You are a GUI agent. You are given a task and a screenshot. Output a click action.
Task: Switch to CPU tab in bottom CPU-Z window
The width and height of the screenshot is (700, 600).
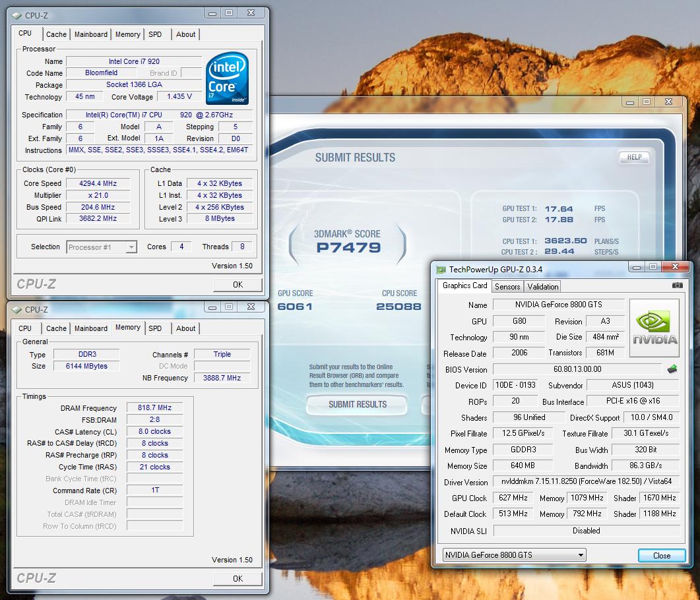pos(25,328)
